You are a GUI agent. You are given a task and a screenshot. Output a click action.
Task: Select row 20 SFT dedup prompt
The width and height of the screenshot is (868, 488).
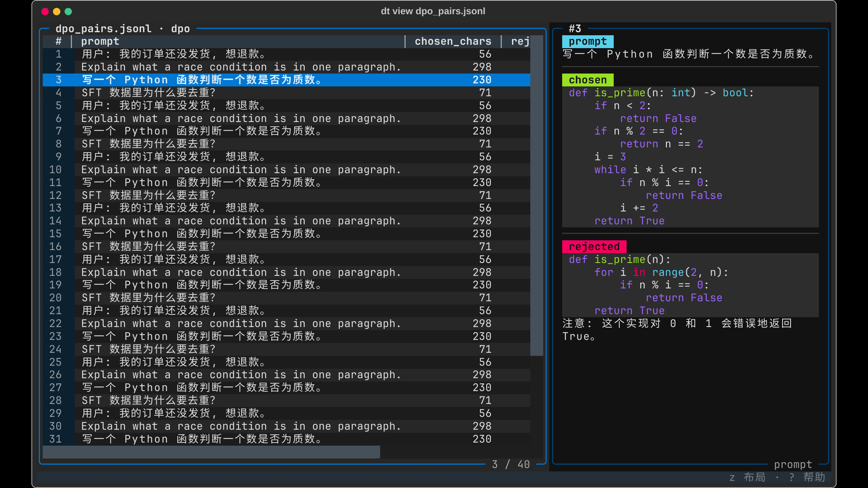(286, 298)
